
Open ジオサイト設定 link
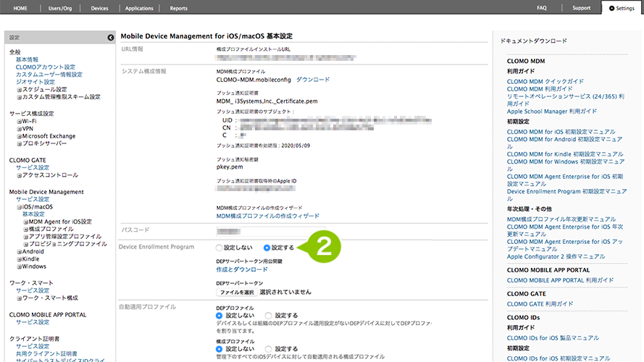(x=35, y=82)
